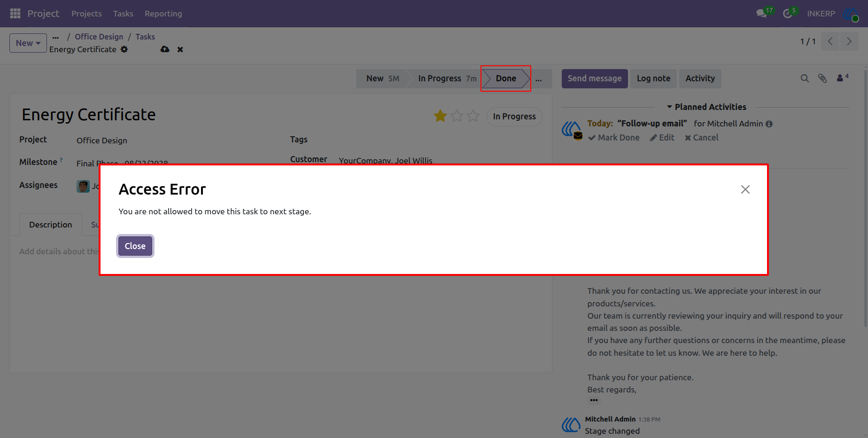Set priority with the second star
Image resolution: width=868 pixels, height=438 pixels.
tap(457, 116)
